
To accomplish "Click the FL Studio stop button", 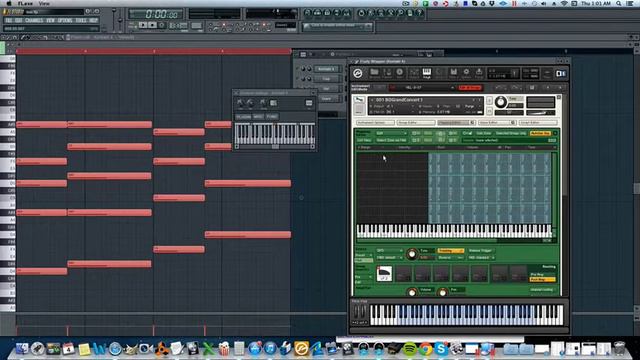I will coord(152,25).
